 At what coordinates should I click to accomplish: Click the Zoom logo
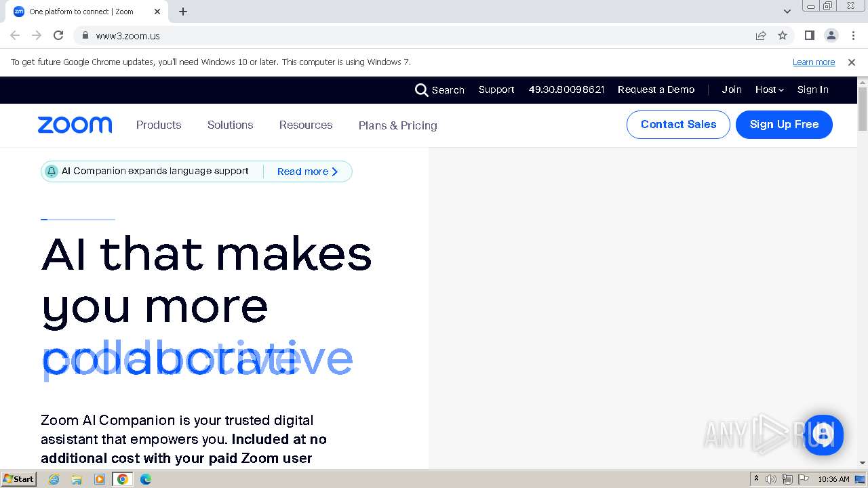pyautogui.click(x=75, y=125)
